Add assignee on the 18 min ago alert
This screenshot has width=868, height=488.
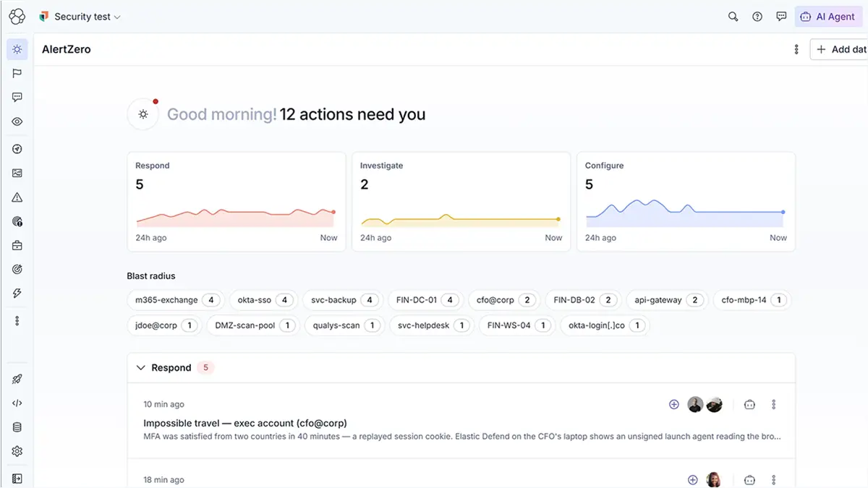pyautogui.click(x=692, y=480)
